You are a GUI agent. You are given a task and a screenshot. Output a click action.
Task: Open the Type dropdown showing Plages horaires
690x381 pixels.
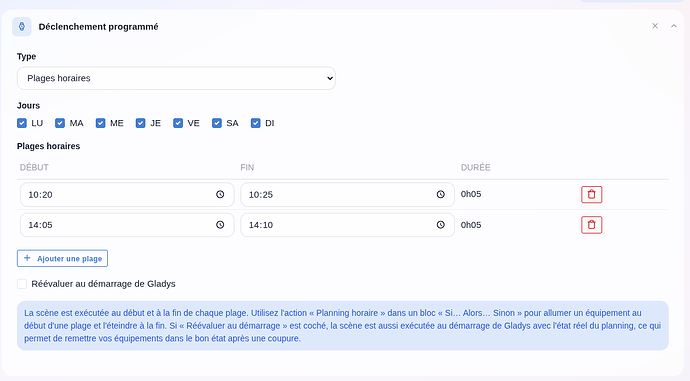(x=176, y=78)
